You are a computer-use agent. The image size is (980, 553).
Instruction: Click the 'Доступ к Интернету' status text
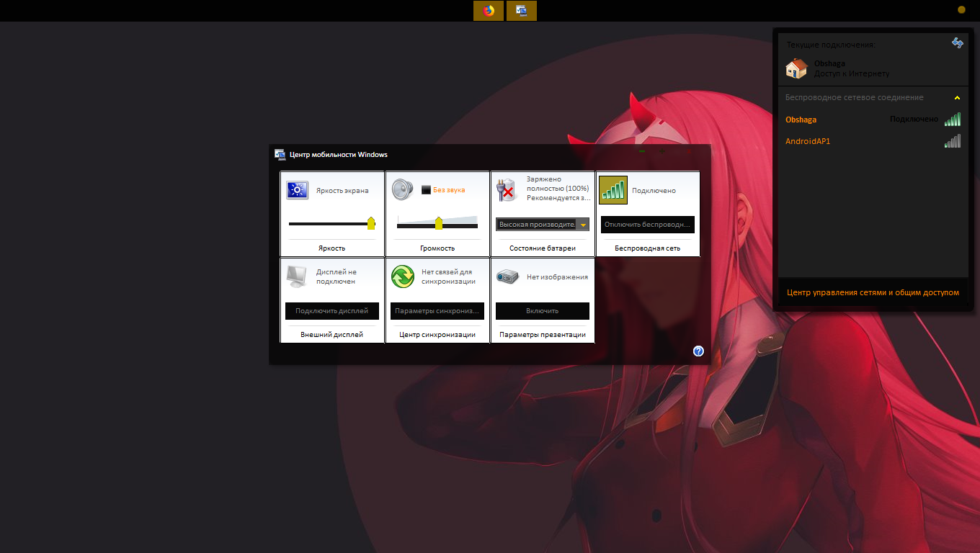pos(852,73)
